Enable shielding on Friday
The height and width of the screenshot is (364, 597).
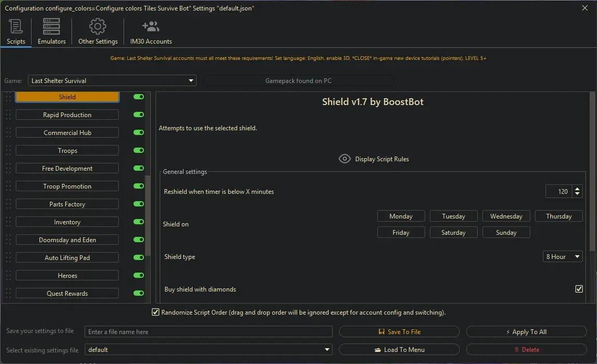point(401,232)
